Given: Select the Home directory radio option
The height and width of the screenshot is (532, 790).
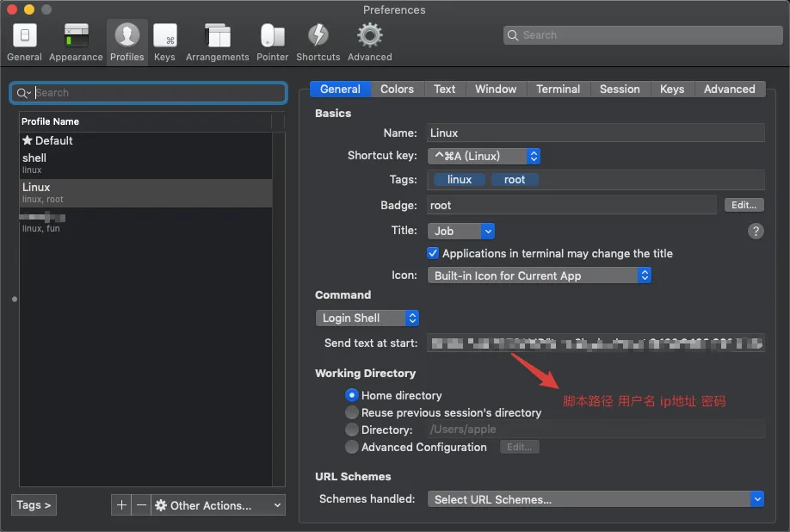Looking at the screenshot, I should 352,395.
